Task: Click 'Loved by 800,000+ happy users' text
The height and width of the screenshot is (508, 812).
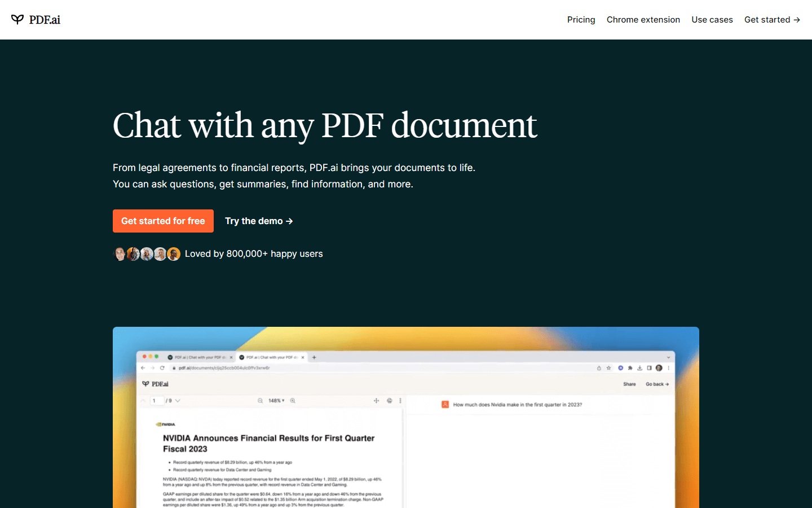Action: point(254,254)
